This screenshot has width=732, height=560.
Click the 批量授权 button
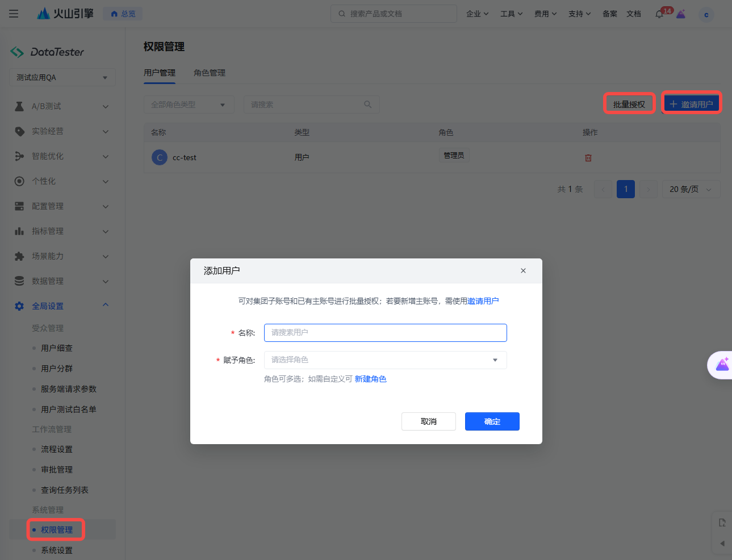(629, 104)
